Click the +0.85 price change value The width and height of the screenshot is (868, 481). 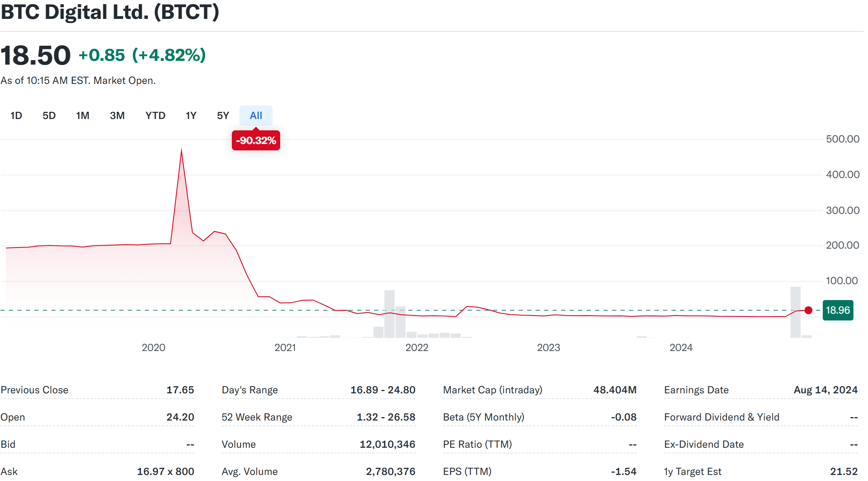pos(102,55)
